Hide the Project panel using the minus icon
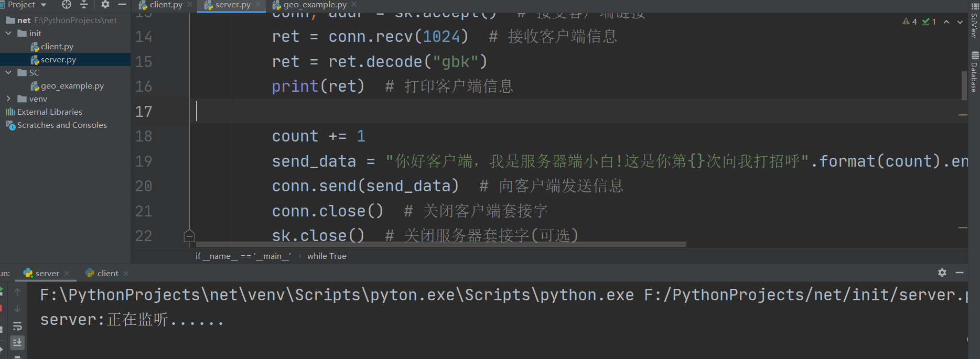Screen dimensions: 980x359 [x=122, y=5]
